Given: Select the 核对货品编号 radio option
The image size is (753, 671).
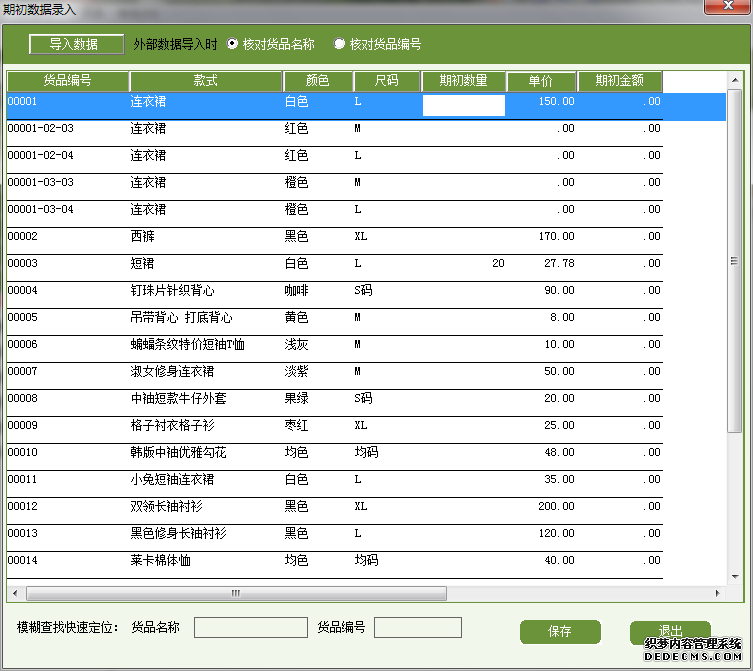Looking at the screenshot, I should click(x=340, y=44).
